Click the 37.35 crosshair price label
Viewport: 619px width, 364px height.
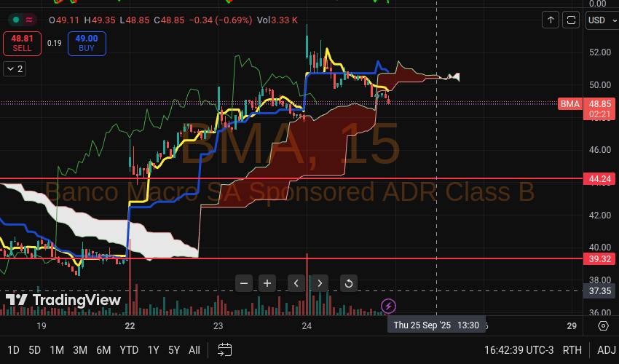pos(599,291)
